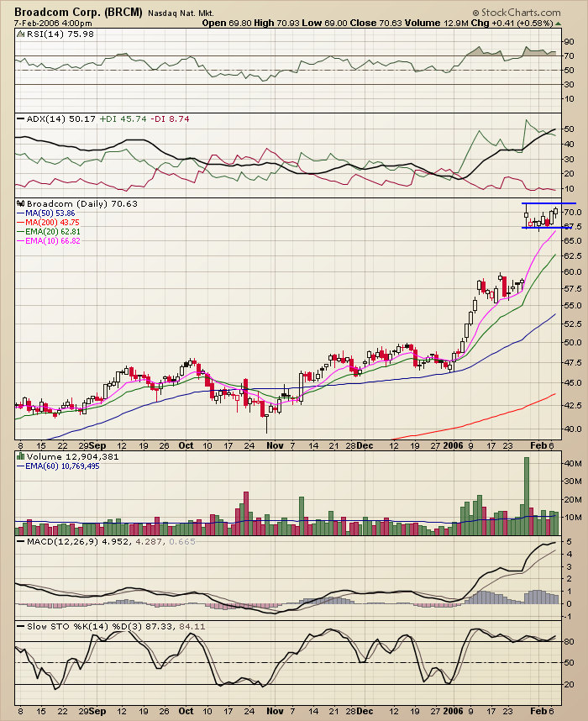Click the 40M tick on the volume axis

pyautogui.click(x=573, y=463)
